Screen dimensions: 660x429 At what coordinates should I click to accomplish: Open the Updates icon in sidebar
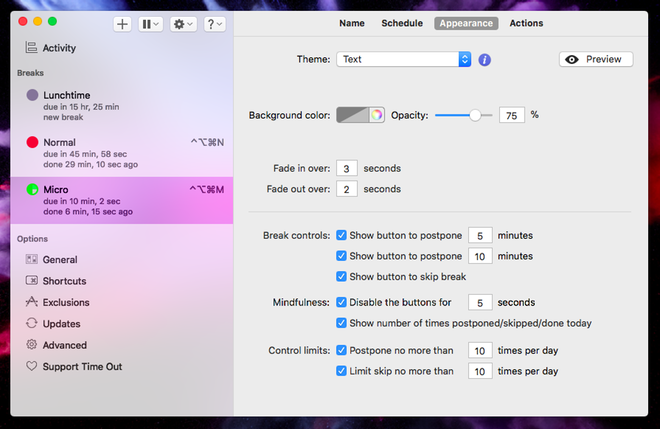(x=32, y=324)
